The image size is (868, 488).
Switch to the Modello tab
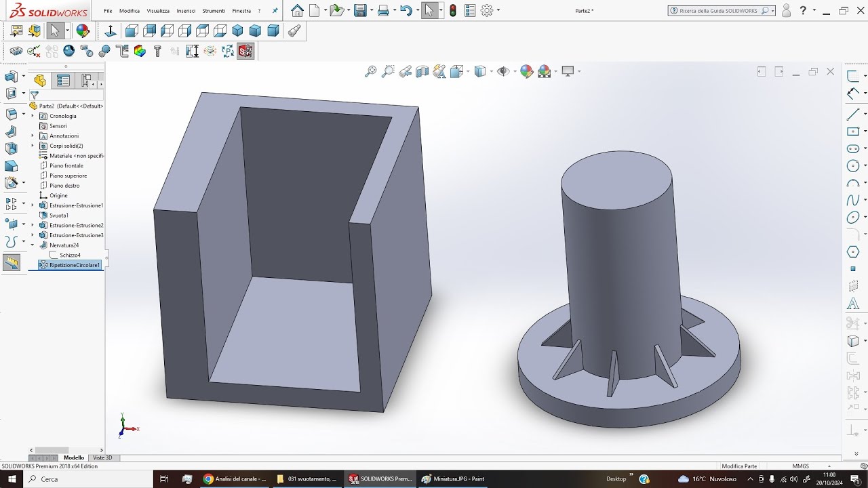(74, 457)
